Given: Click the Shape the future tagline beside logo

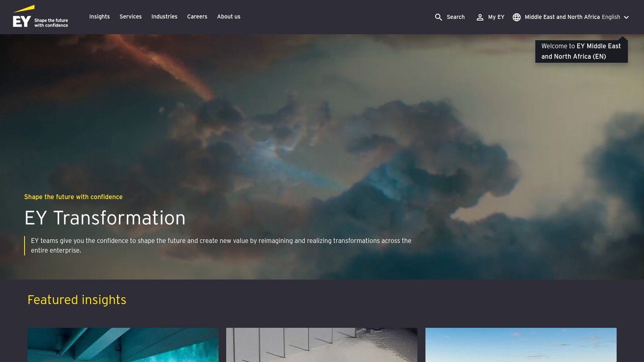Looking at the screenshot, I should [x=51, y=23].
